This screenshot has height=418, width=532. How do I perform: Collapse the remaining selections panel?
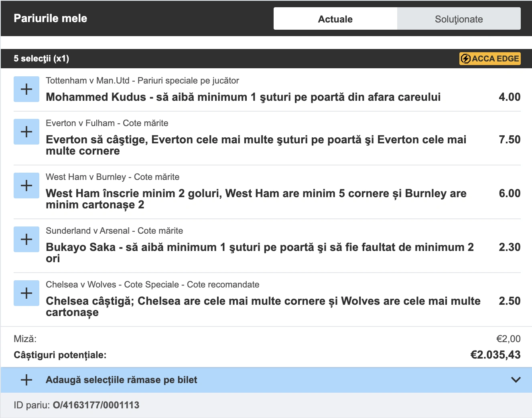coord(515,379)
